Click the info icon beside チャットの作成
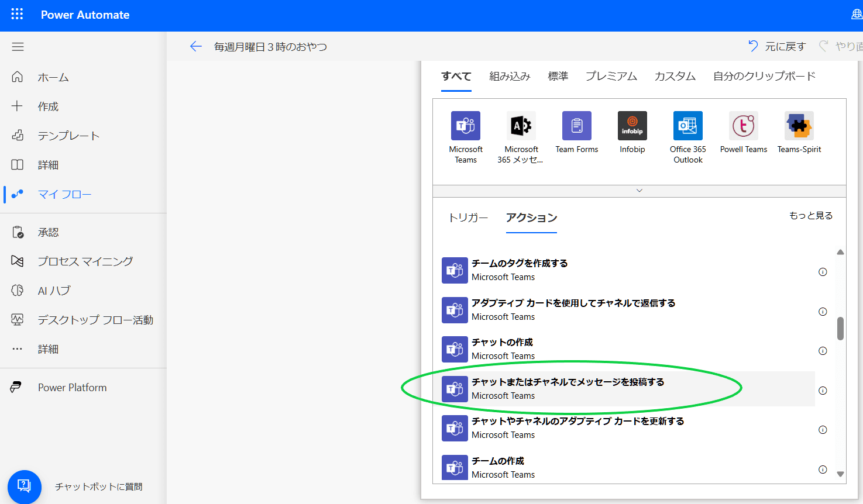Screen dimensions: 863x504 (822, 351)
